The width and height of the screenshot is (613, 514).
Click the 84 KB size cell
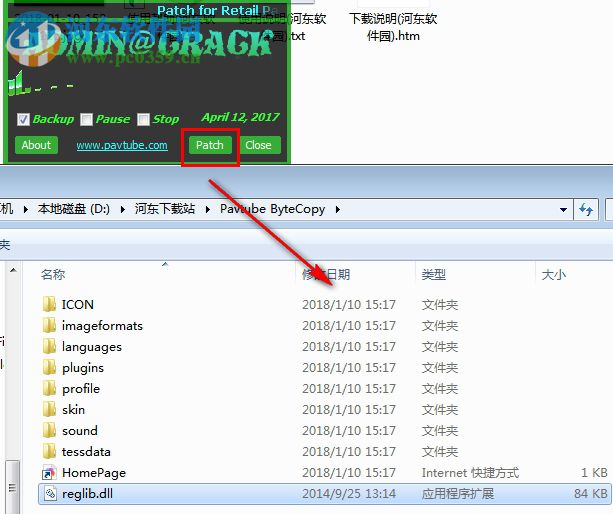point(591,494)
